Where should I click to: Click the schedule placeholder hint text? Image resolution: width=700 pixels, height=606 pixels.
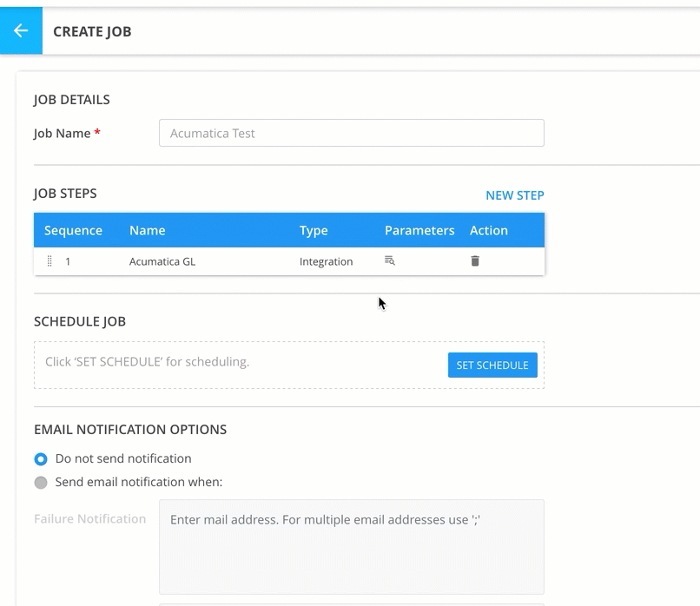pos(147,361)
